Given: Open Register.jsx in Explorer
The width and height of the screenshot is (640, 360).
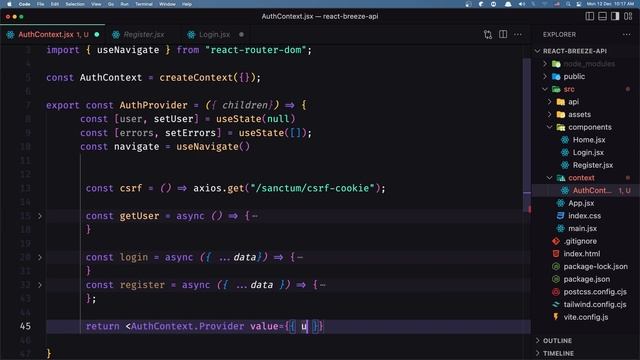Looking at the screenshot, I should pos(593,165).
